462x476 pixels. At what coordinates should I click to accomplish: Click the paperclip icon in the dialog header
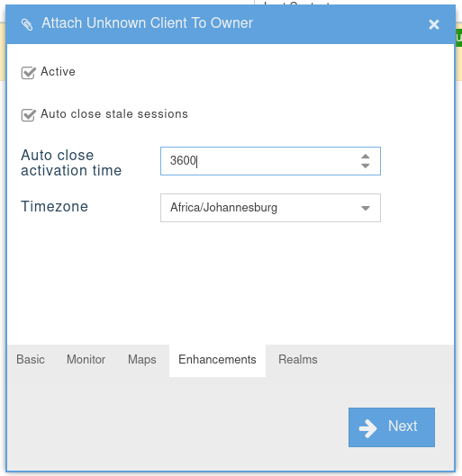(27, 24)
